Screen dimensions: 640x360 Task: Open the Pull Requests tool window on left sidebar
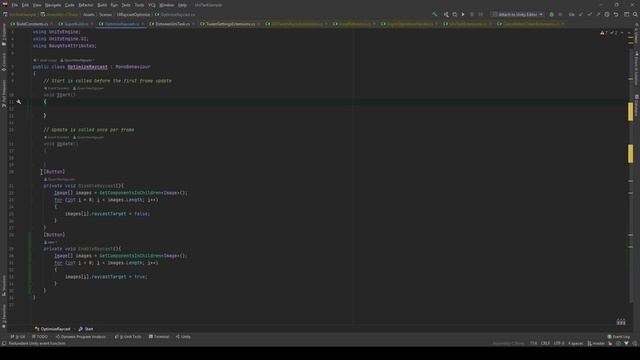point(4,93)
